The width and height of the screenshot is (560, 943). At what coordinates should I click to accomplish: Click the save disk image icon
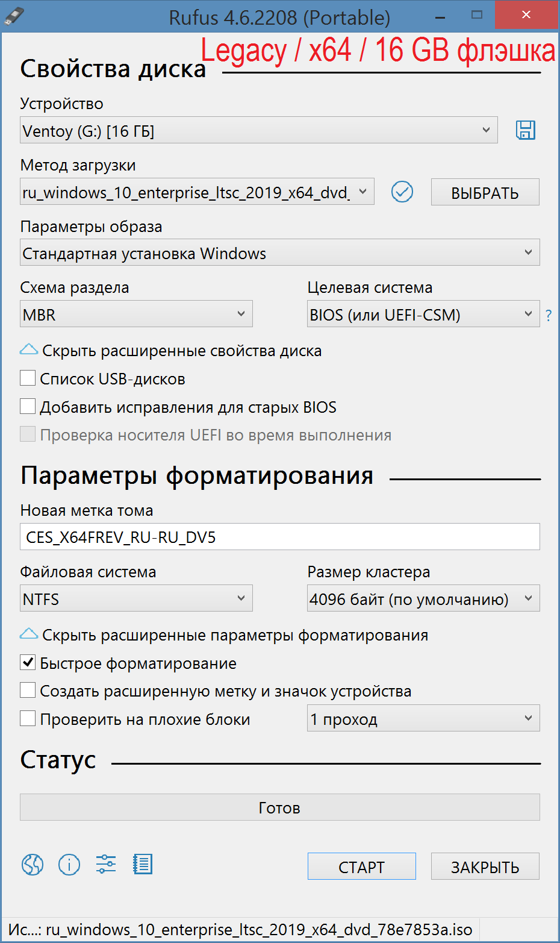[x=525, y=130]
